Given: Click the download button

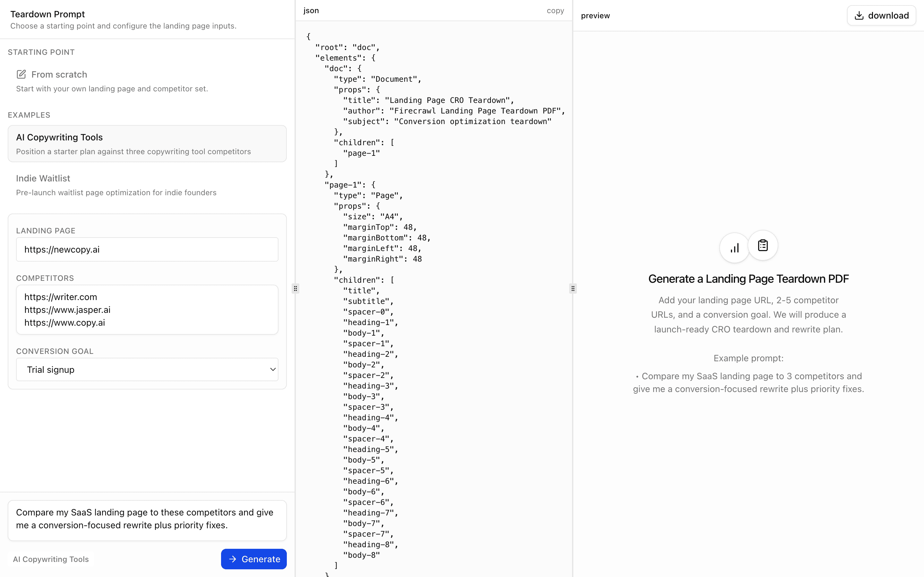Looking at the screenshot, I should pos(882,15).
